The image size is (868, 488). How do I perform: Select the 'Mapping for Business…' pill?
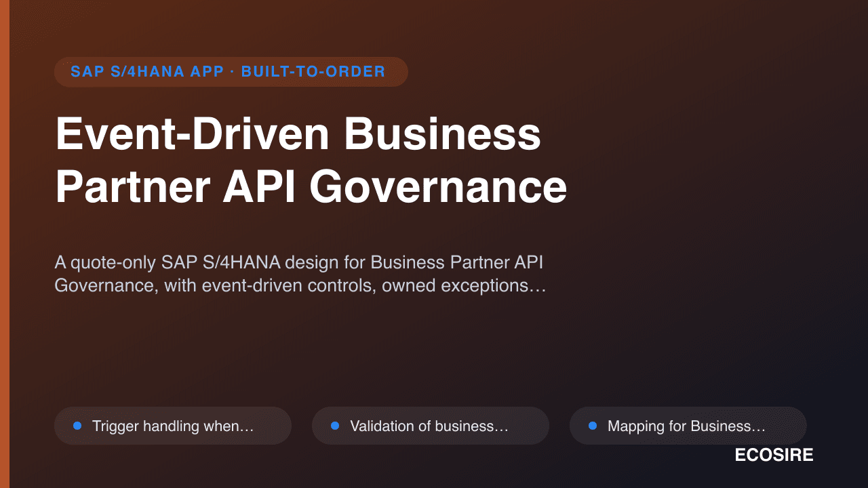tap(688, 426)
